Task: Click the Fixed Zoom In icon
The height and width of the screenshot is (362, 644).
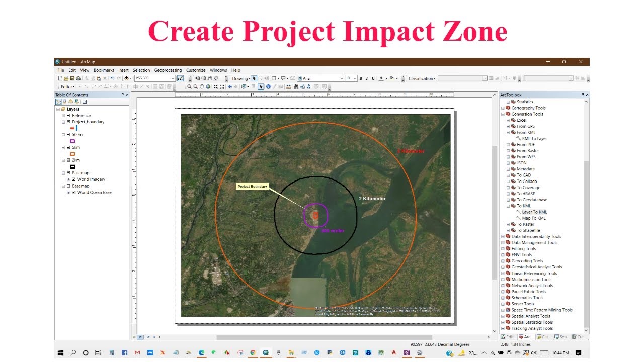Action: (215, 86)
